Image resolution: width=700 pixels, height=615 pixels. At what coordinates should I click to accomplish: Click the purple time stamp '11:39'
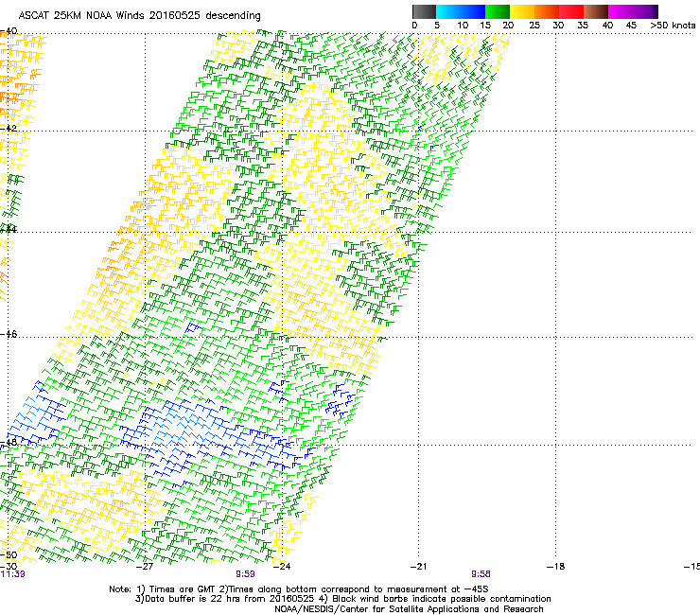click(12, 574)
